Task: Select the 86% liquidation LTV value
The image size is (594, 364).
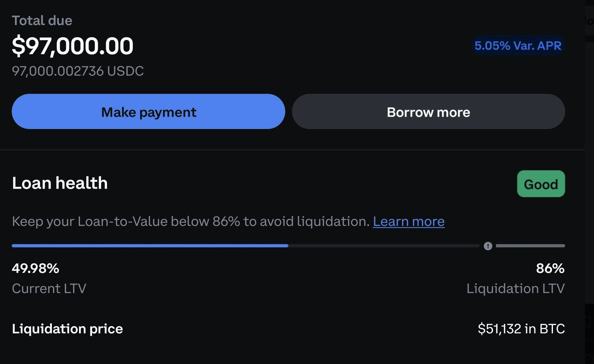Action: coord(550,268)
